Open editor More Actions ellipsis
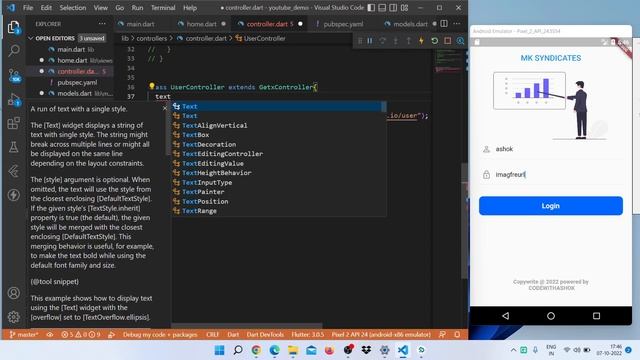This screenshot has width=640, height=360. coord(457,24)
